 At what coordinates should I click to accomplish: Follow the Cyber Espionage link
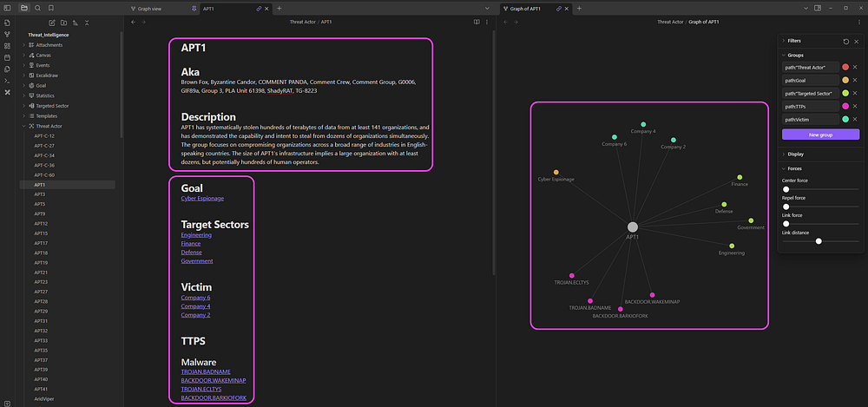tap(202, 198)
